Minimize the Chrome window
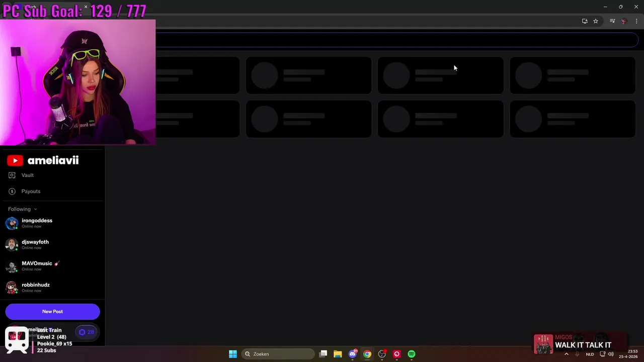 (605, 7)
